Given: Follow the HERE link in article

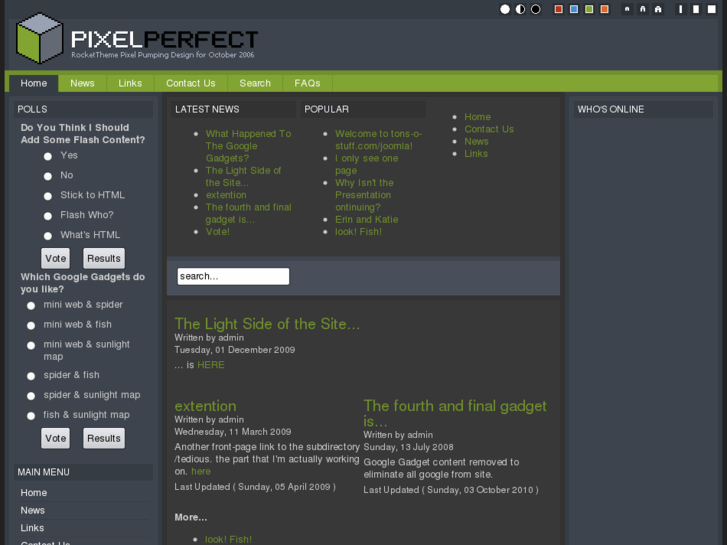Looking at the screenshot, I should click(211, 365).
